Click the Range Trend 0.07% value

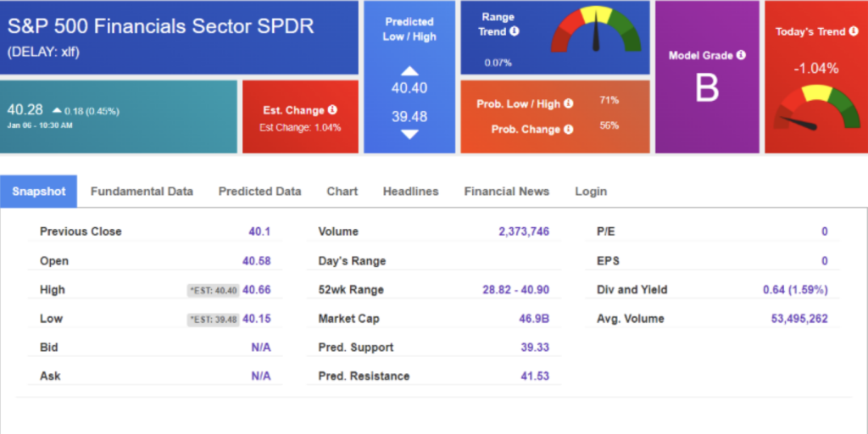[x=498, y=63]
